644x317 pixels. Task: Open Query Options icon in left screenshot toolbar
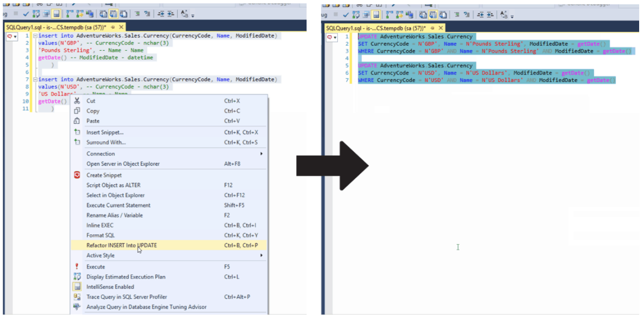pyautogui.click(x=46, y=14)
